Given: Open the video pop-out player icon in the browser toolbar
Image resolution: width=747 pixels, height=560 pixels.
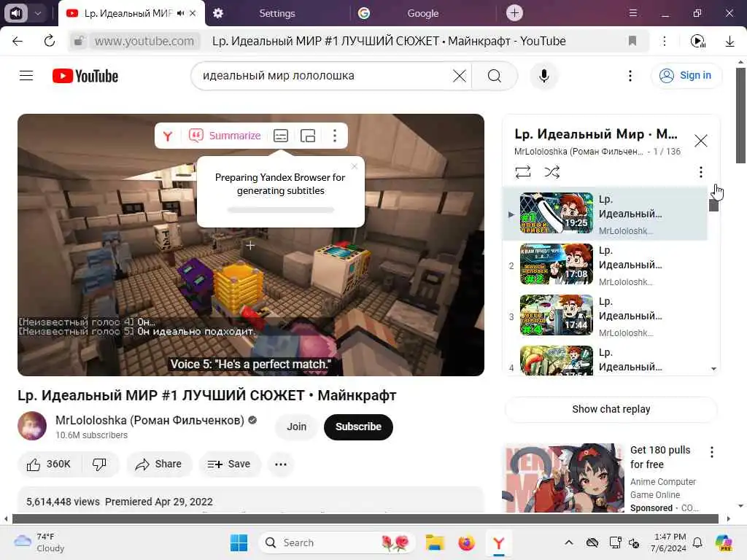Looking at the screenshot, I should [698, 41].
